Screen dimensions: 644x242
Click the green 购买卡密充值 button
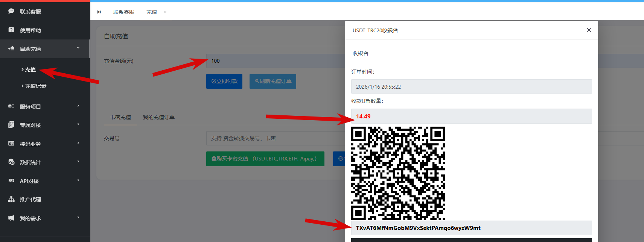click(x=265, y=159)
